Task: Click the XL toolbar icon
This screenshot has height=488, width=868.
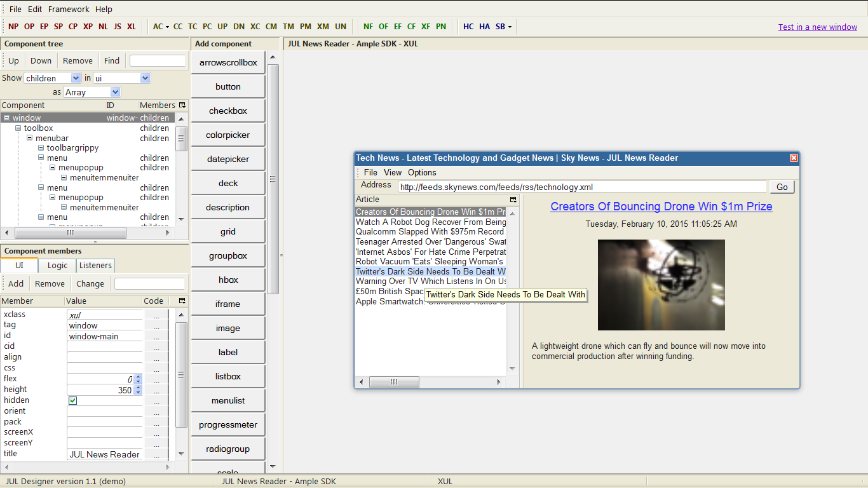Action: (x=132, y=27)
